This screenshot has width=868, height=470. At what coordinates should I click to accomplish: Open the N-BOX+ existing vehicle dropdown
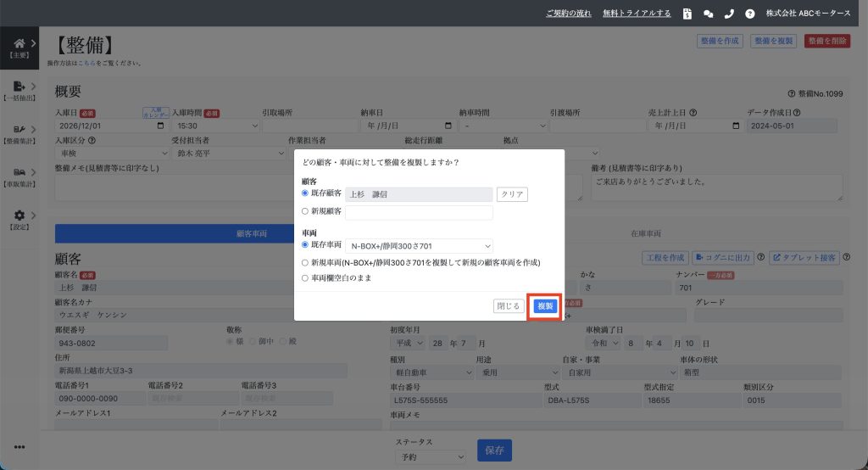[x=419, y=246]
